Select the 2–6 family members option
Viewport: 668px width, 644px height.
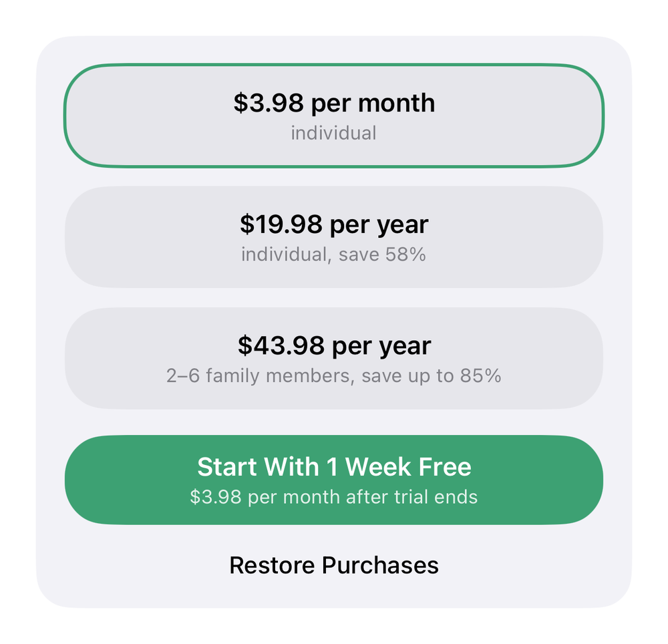tap(334, 358)
